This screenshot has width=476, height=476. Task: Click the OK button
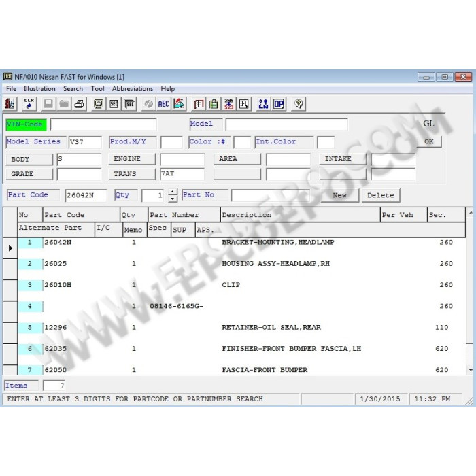coord(428,141)
